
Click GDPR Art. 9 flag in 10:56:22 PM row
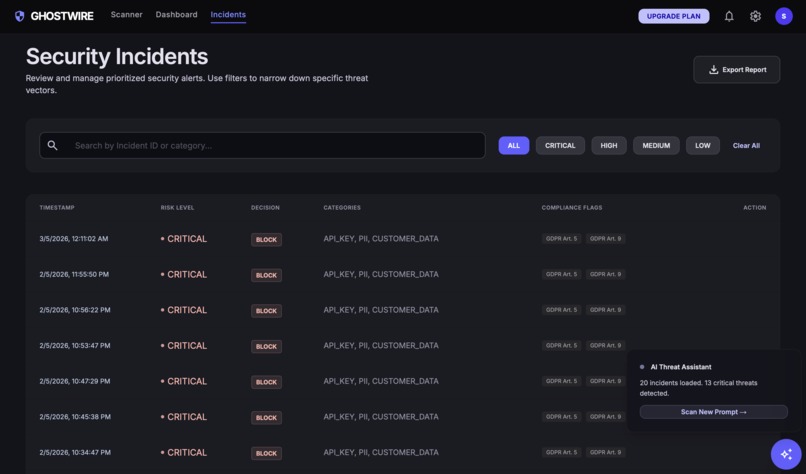point(606,310)
